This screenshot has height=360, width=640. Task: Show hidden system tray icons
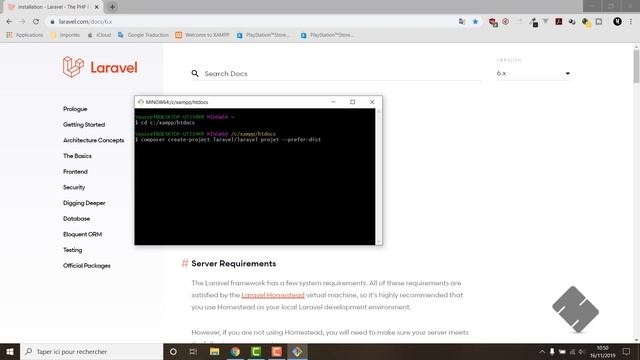[x=542, y=351]
